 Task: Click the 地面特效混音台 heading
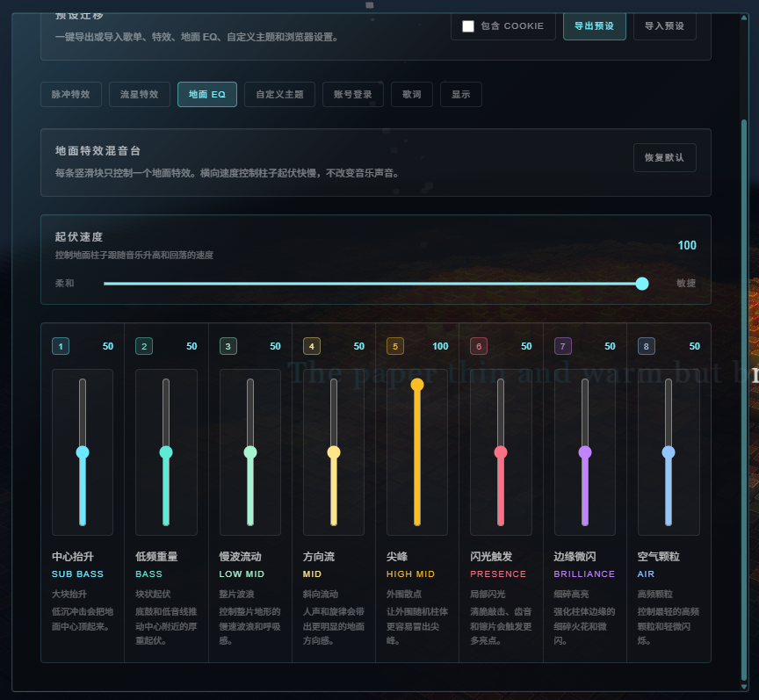(x=98, y=151)
